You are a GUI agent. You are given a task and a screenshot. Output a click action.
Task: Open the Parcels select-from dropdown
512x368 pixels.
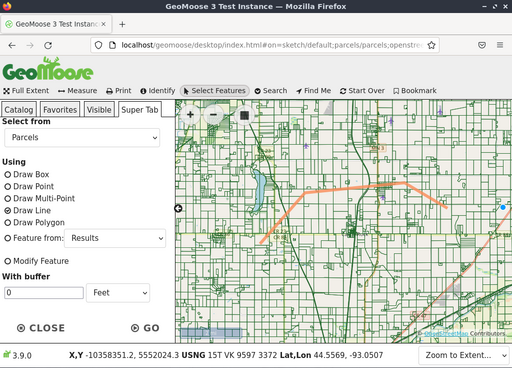[x=82, y=137]
